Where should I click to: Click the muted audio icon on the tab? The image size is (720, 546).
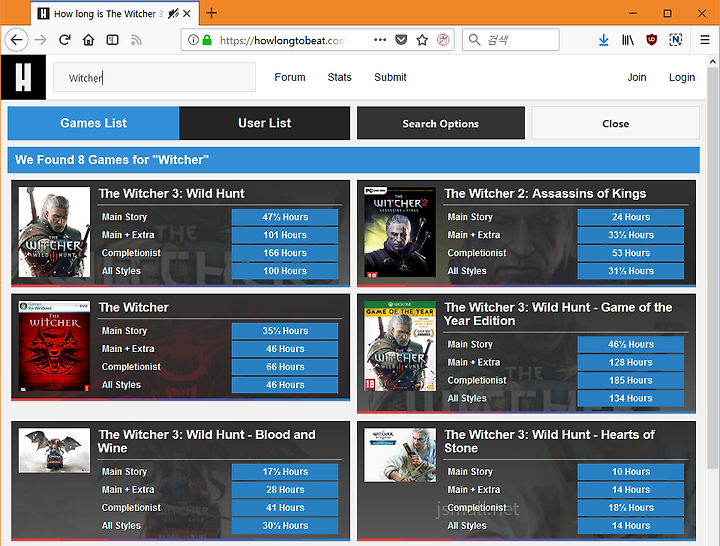pyautogui.click(x=173, y=14)
